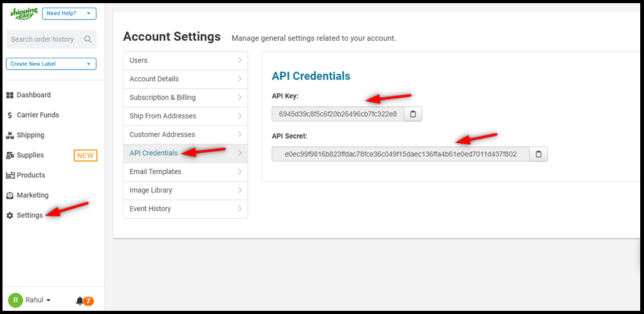The width and height of the screenshot is (644, 314).
Task: Click 'Manage general settings related to your account.' text
Action: coord(314,38)
